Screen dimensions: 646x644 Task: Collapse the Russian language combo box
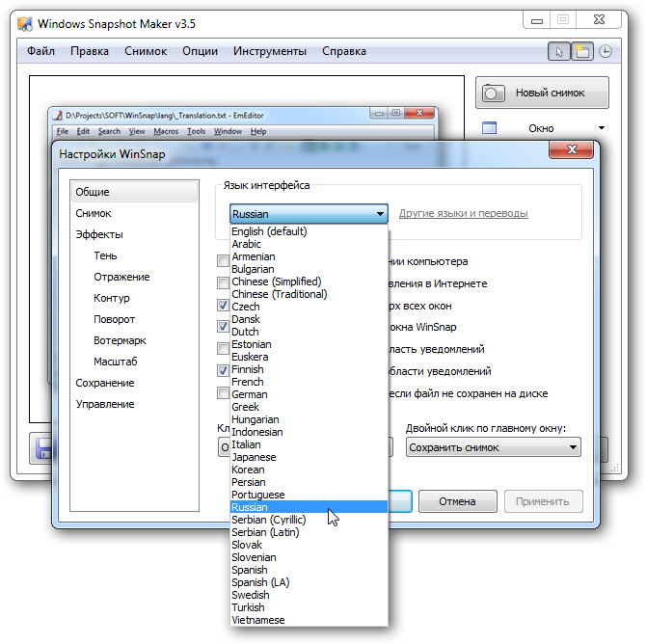(309, 214)
